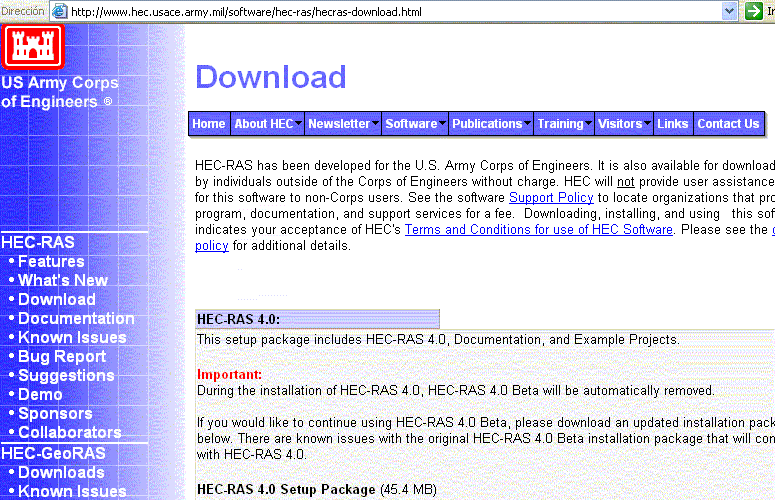
Task: Open Documentation sidebar link
Action: coord(76,318)
